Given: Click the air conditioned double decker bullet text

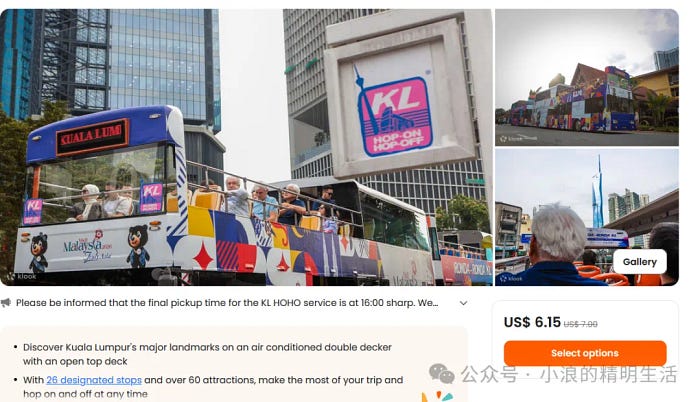Looking at the screenshot, I should pyautogui.click(x=207, y=354).
